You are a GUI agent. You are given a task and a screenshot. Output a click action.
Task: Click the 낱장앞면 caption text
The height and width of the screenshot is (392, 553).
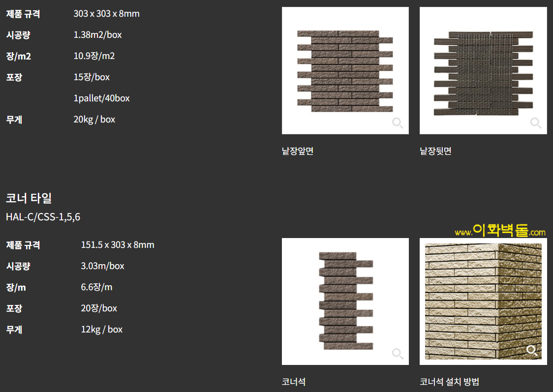coord(298,151)
